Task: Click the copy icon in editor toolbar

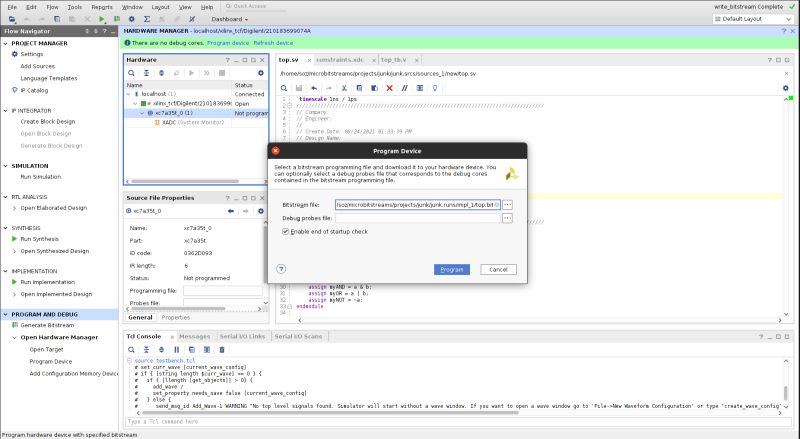Action: click(359, 88)
